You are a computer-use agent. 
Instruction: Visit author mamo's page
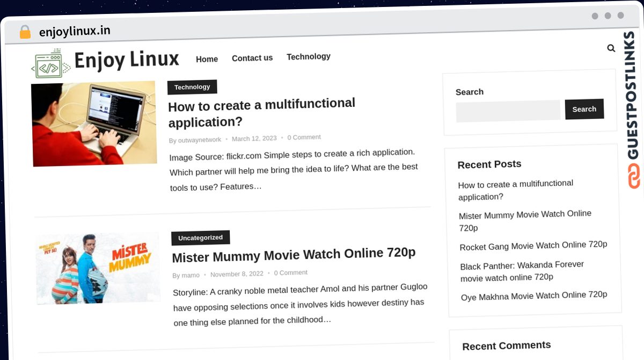(191, 275)
